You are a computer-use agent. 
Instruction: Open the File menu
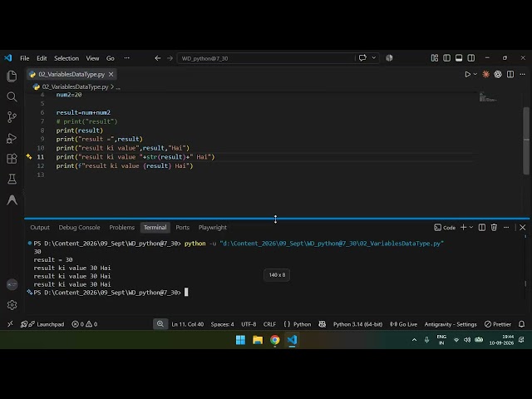[x=25, y=58]
